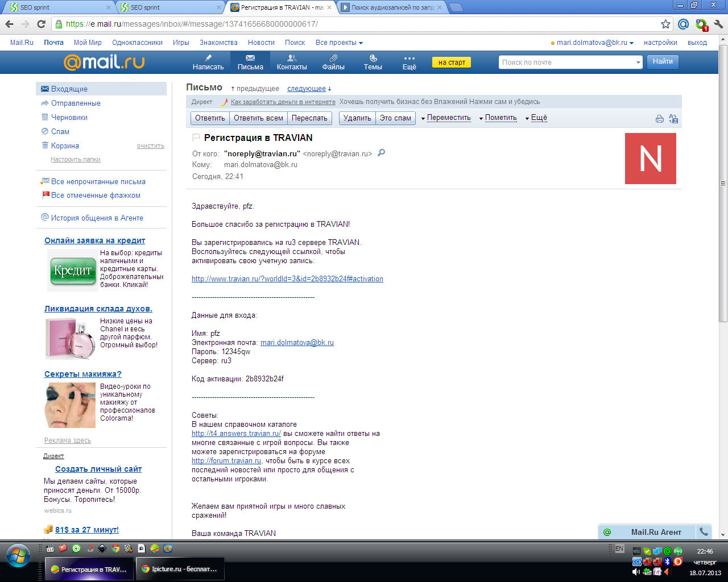The width and height of the screenshot is (728, 582).
Task: Print the message with printer icon
Action: (x=659, y=119)
